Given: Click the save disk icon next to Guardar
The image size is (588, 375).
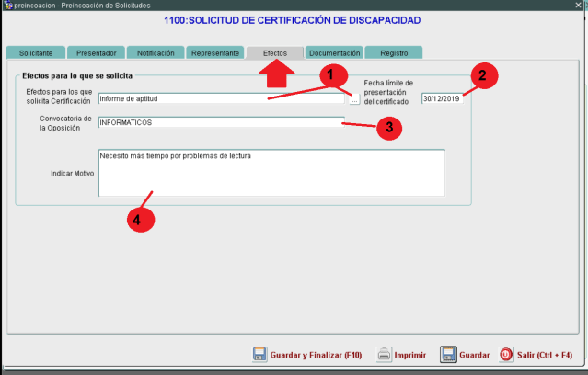Looking at the screenshot, I should point(448,355).
